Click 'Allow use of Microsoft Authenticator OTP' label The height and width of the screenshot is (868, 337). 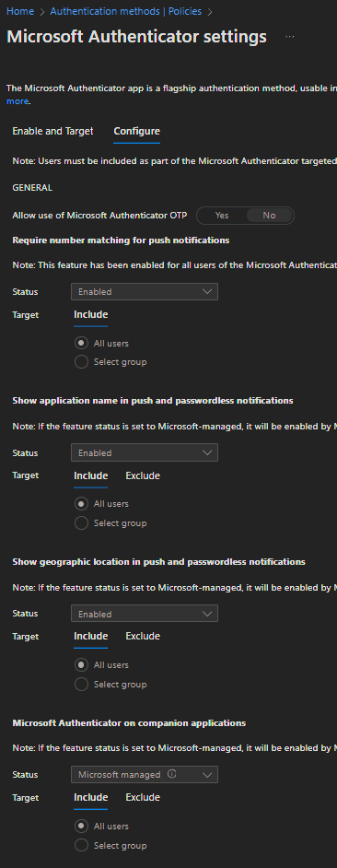(99, 216)
